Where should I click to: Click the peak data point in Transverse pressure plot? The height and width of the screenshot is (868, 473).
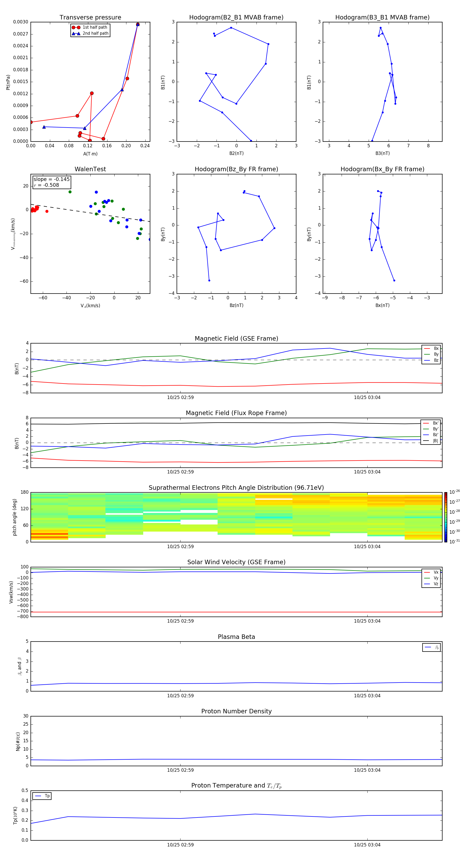coord(138,24)
